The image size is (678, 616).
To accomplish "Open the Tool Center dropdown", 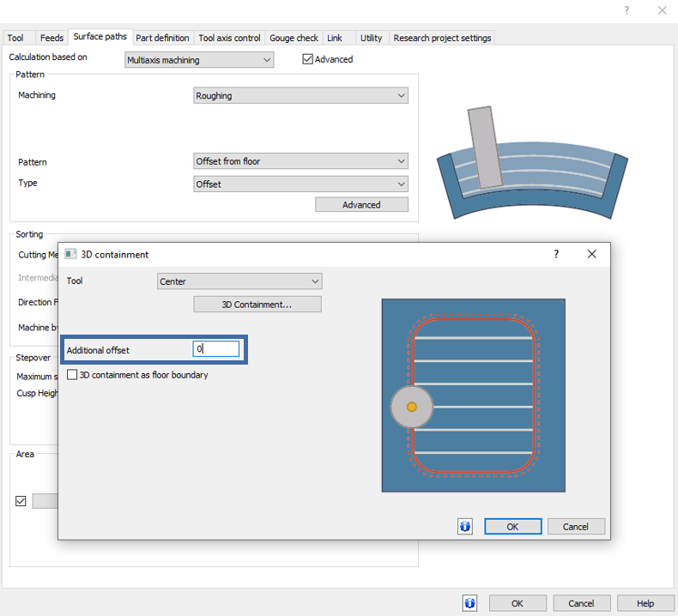I will pyautogui.click(x=239, y=281).
